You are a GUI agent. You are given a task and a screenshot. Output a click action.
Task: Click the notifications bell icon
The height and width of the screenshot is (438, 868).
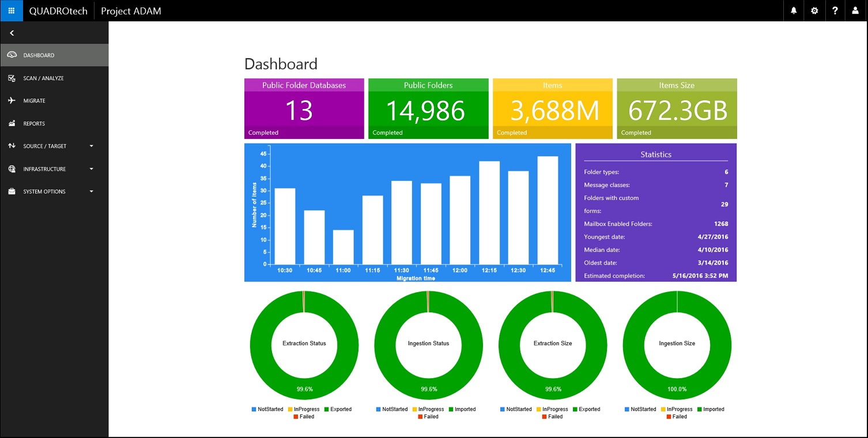coord(794,10)
